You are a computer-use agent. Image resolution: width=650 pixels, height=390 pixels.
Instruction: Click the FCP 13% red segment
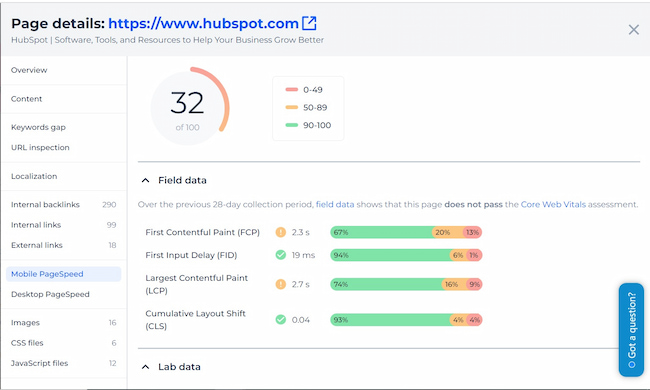coord(473,232)
